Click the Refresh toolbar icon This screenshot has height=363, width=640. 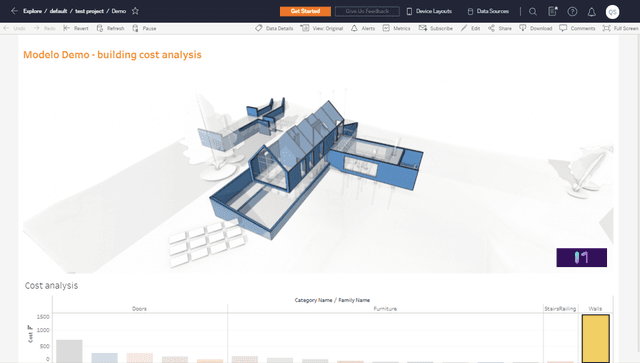click(x=110, y=28)
